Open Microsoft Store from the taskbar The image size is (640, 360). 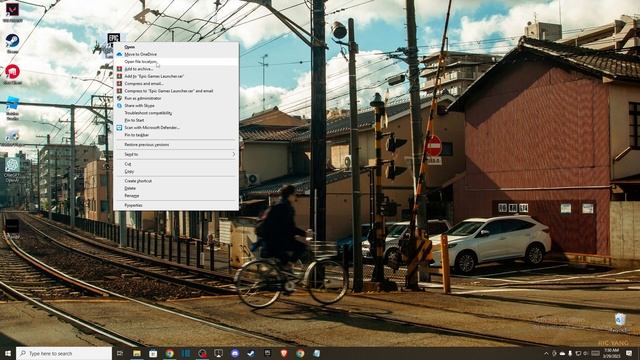click(153, 353)
